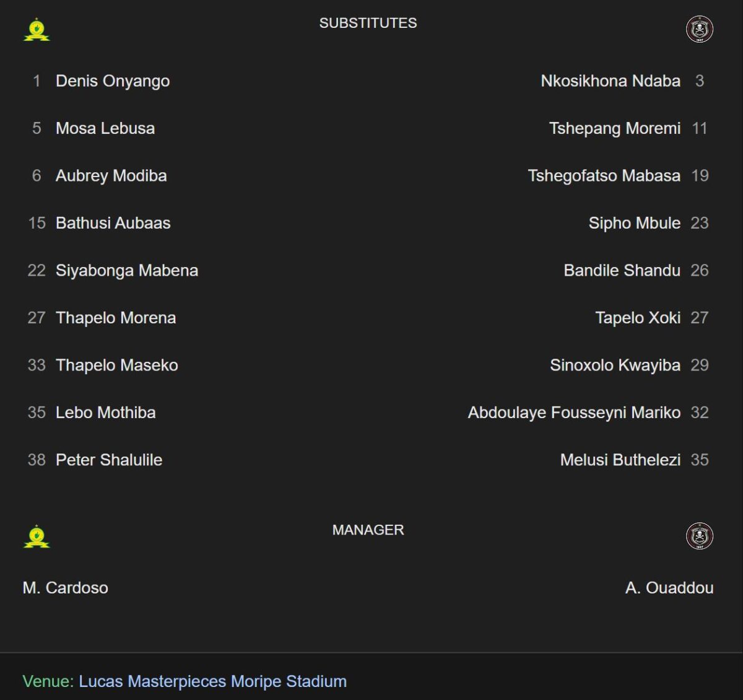
Task: Open Thapelo Morena player entry
Action: pyautogui.click(x=116, y=318)
